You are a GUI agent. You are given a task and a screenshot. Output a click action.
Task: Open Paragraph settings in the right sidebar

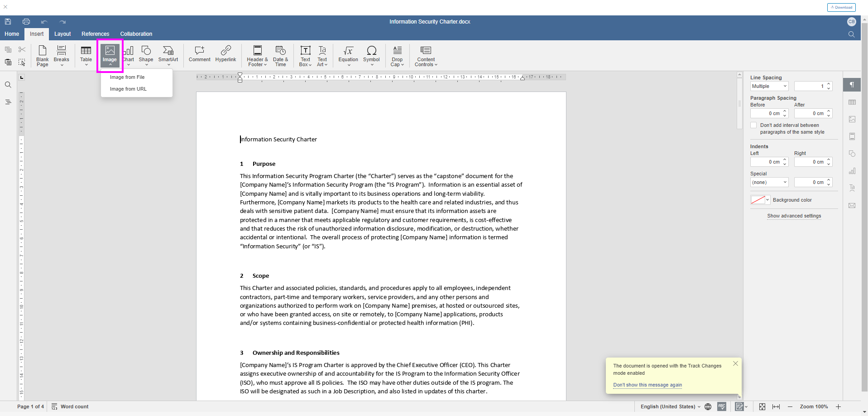(x=852, y=85)
